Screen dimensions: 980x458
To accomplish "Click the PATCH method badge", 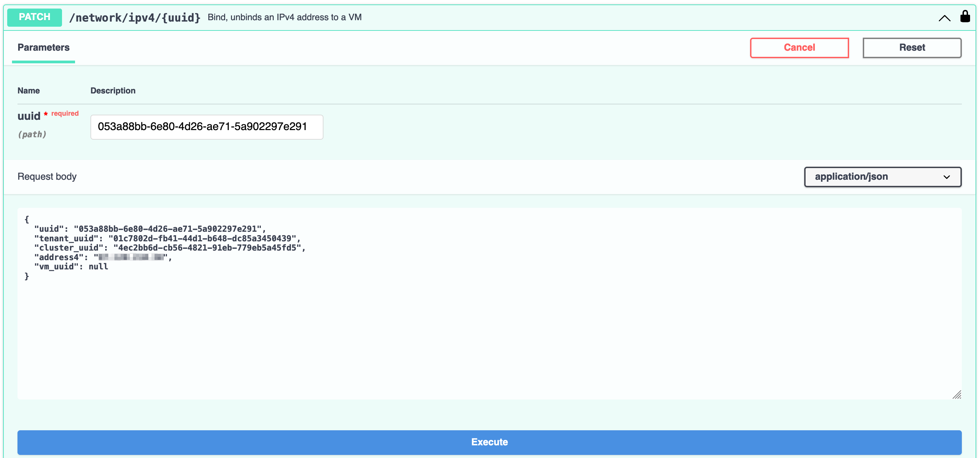I will 34,17.
